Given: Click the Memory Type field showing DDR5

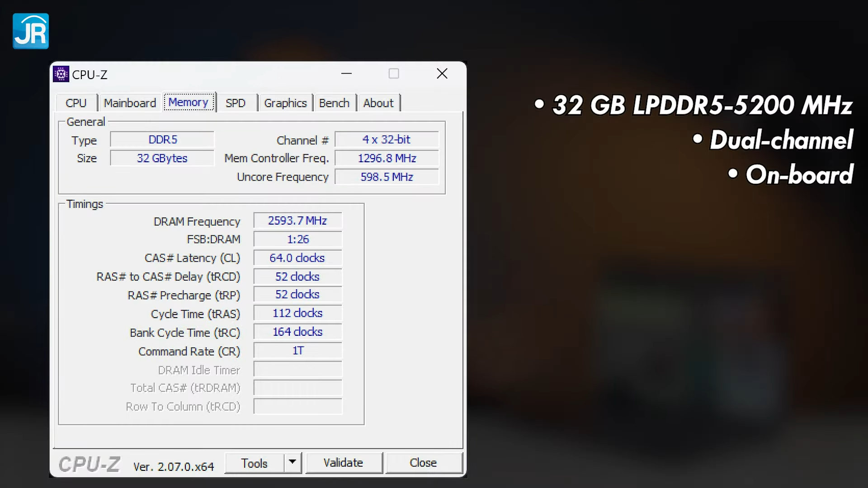Looking at the screenshot, I should coord(162,139).
